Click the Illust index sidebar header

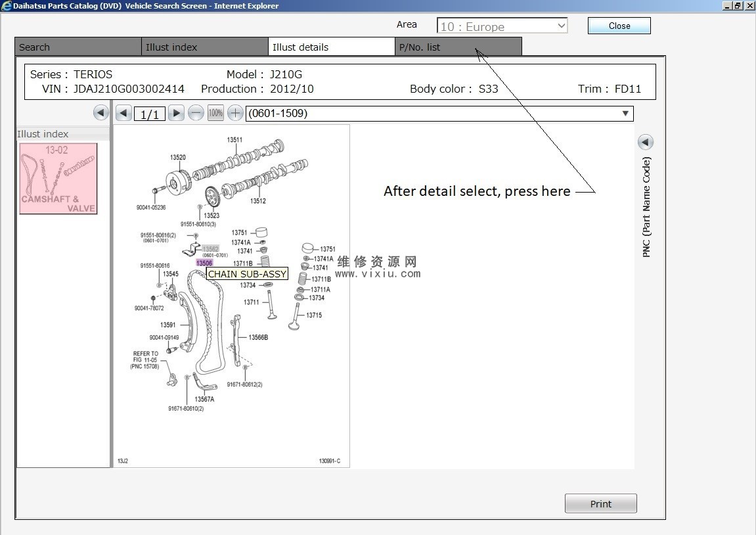pos(63,133)
